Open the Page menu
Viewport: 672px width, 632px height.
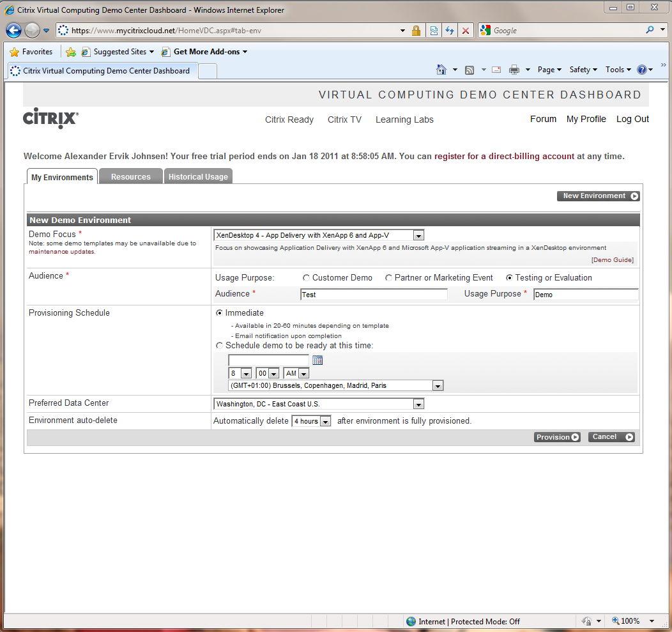(549, 70)
